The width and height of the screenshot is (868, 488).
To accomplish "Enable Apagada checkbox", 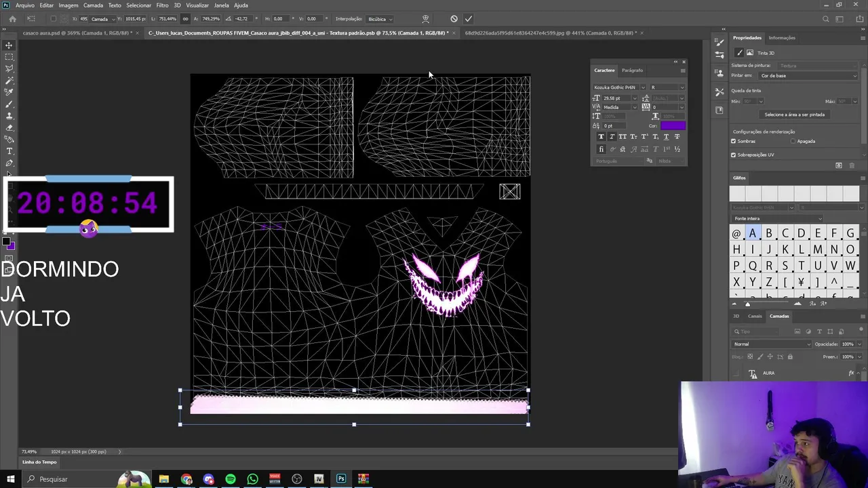I will (793, 141).
